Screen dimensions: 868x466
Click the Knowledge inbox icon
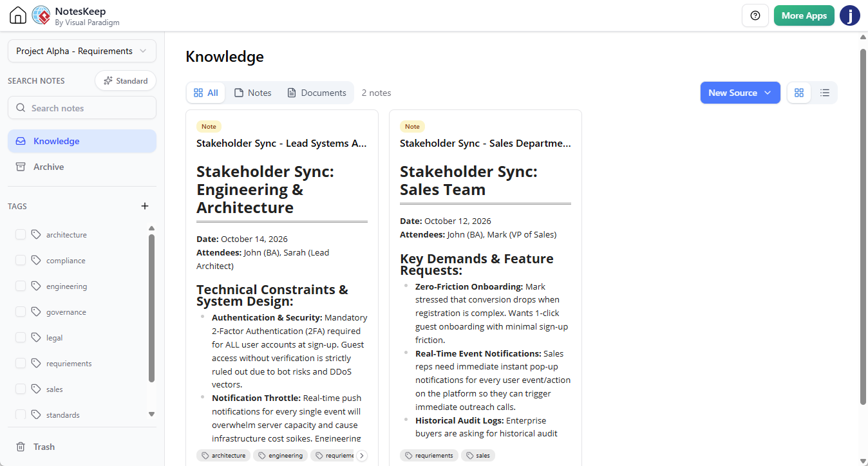21,141
